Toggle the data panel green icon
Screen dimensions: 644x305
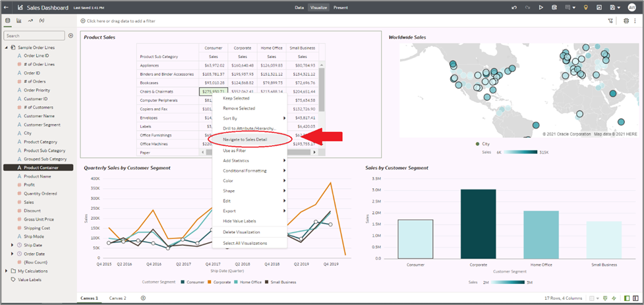point(627,298)
